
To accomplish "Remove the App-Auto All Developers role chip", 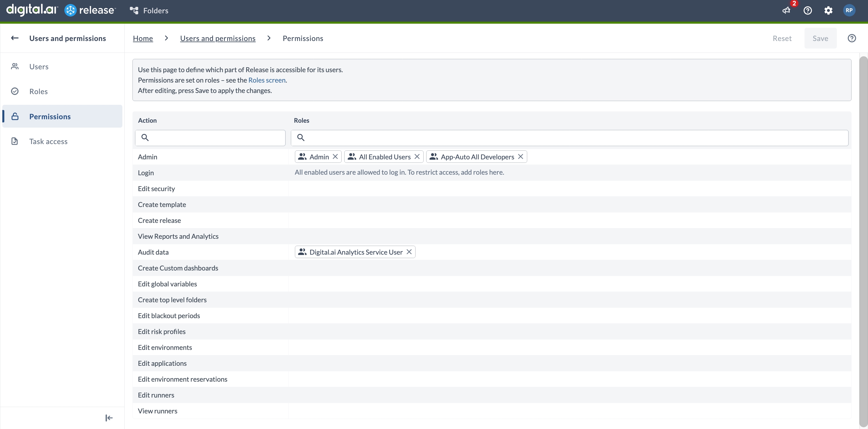I will pyautogui.click(x=520, y=156).
